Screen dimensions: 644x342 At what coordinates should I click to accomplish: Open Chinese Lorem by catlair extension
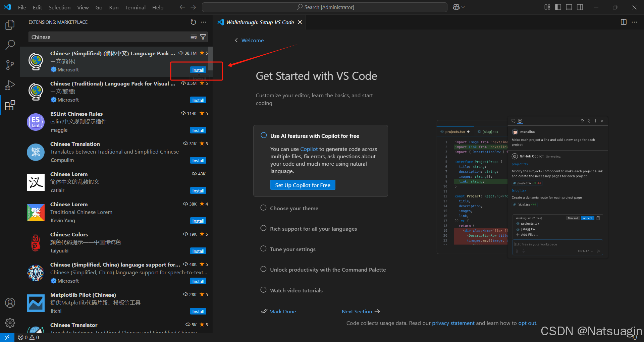click(116, 182)
